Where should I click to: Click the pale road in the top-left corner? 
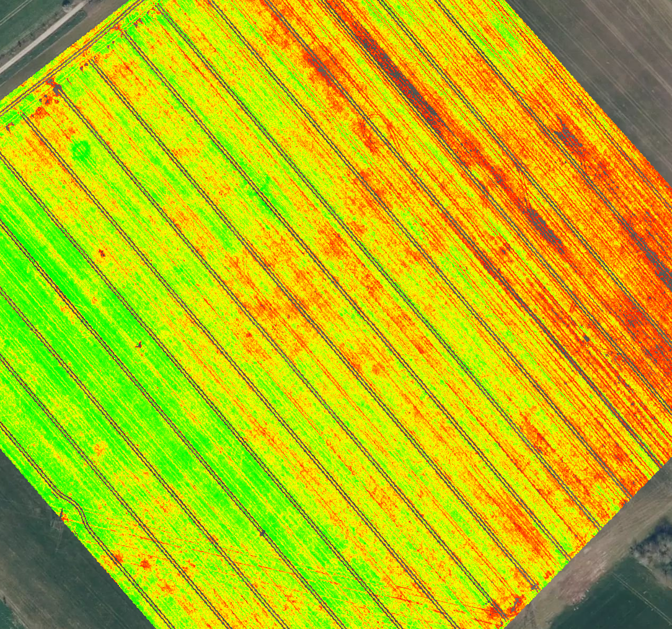[43, 37]
